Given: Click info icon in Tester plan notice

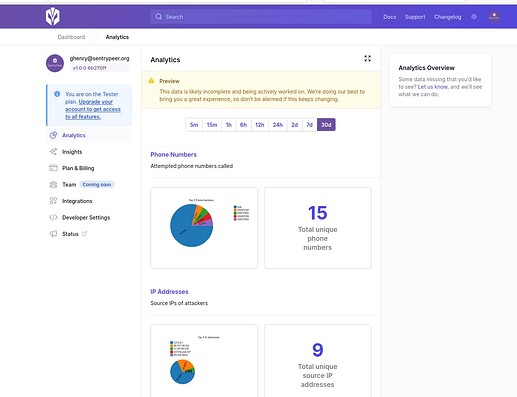Looking at the screenshot, I should [57, 94].
